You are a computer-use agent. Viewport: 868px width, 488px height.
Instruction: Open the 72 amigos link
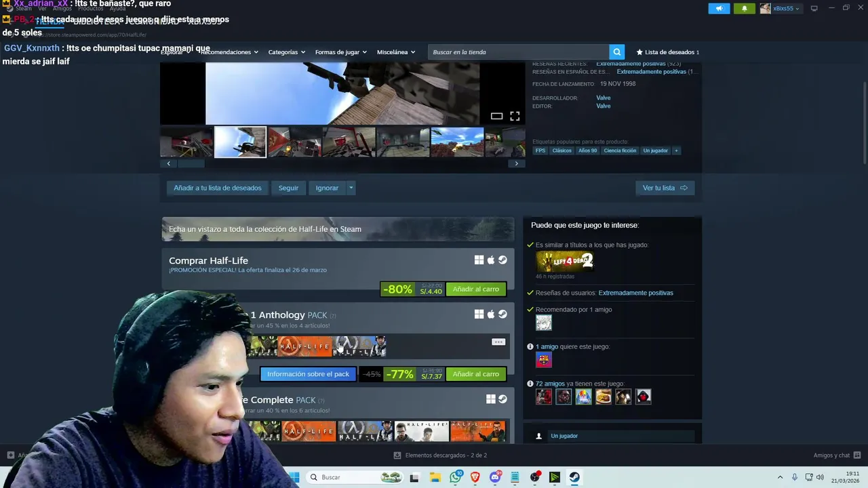[550, 384]
